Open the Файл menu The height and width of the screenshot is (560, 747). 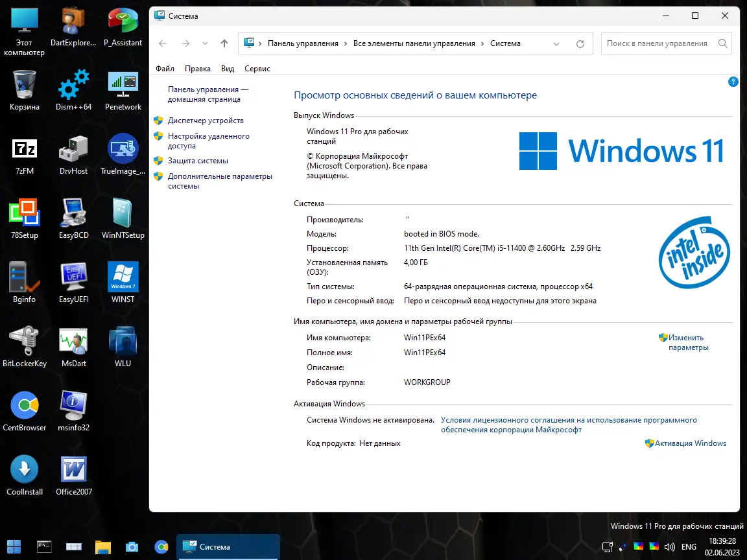(165, 69)
